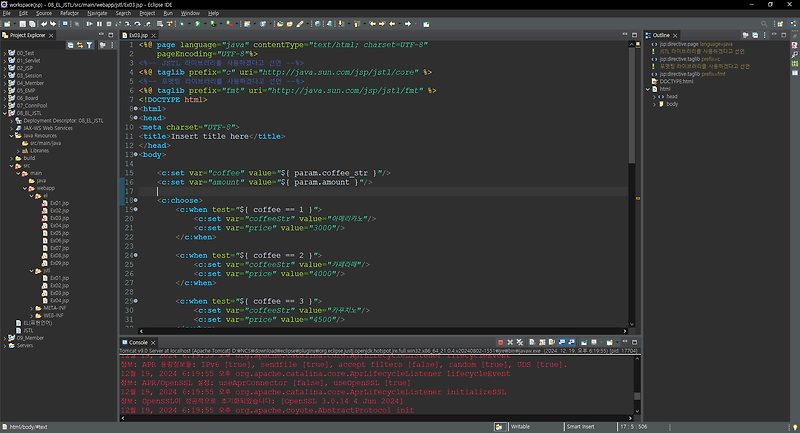Viewport: 800px width, 433px height.
Task: Open the Refactor menu
Action: click(69, 13)
